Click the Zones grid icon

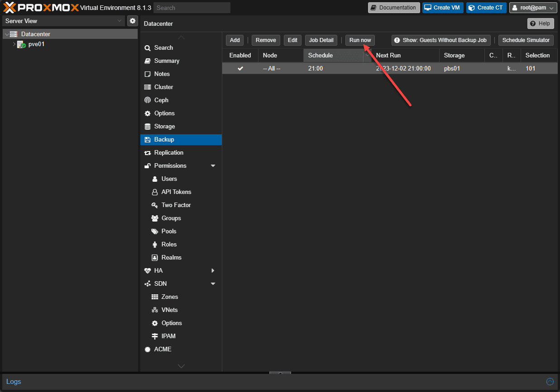pyautogui.click(x=154, y=297)
